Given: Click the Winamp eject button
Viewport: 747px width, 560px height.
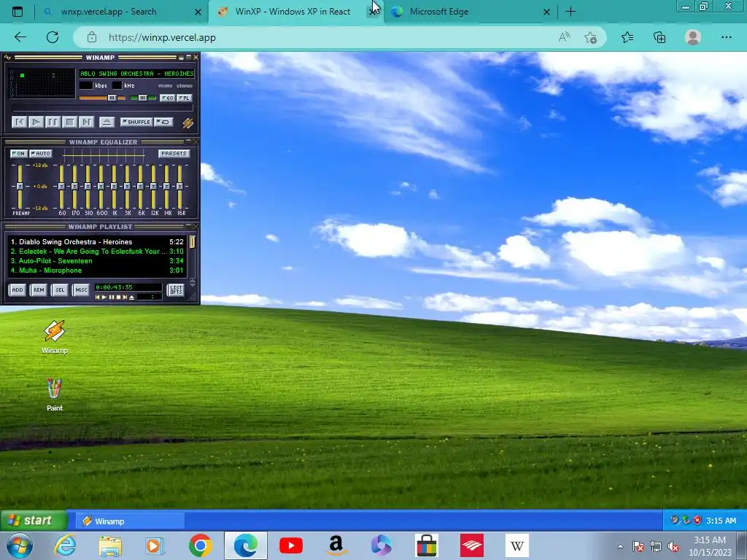Looking at the screenshot, I should pyautogui.click(x=107, y=122).
